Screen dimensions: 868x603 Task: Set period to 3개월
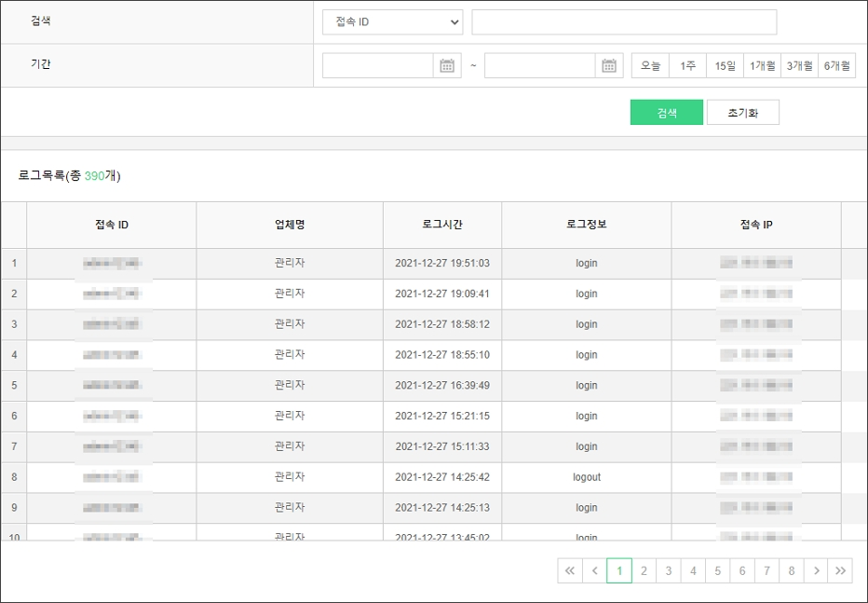[x=799, y=65]
